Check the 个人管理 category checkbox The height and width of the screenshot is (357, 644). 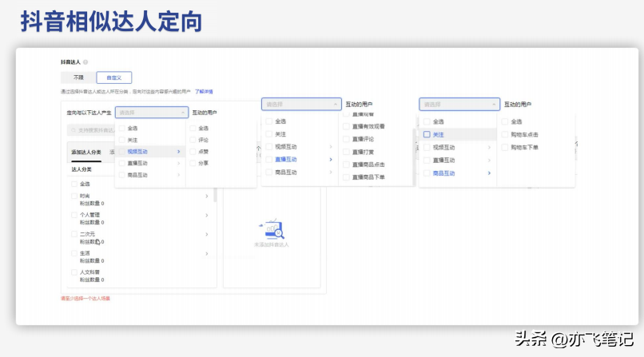tap(74, 215)
